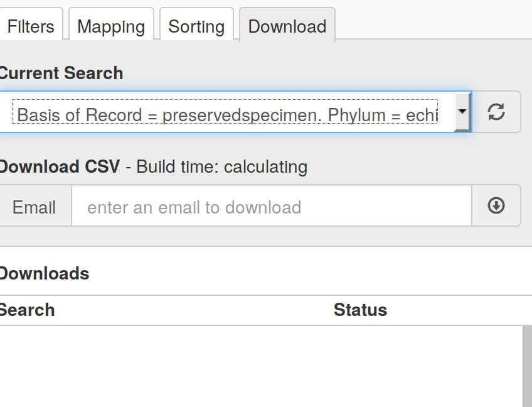Click the Status column header
Viewport: 532px width, 407px height.
(360, 310)
